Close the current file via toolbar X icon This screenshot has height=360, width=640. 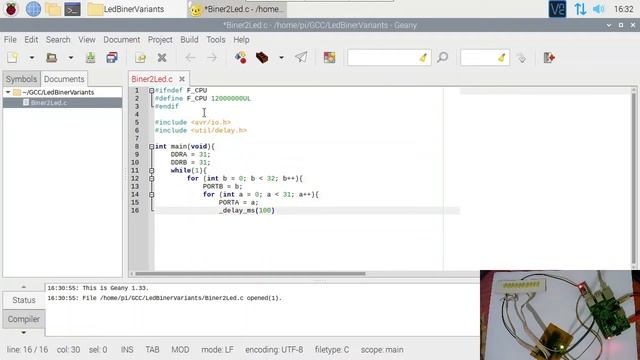[x=162, y=58]
